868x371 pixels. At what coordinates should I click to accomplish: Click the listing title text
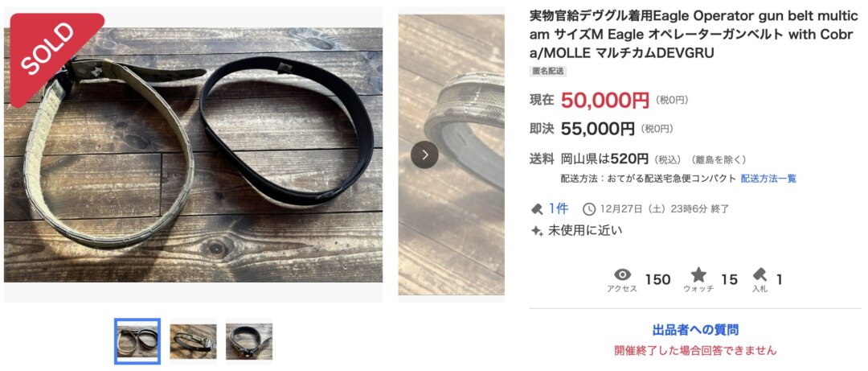point(694,35)
